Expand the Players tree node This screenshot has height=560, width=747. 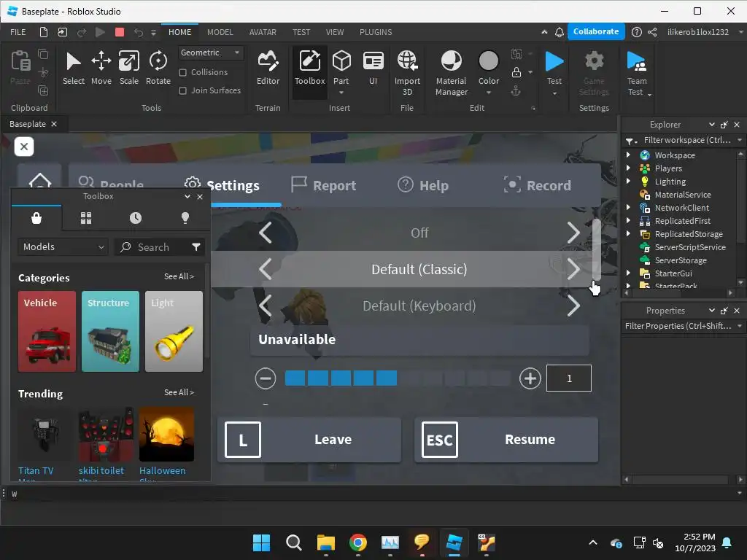[x=628, y=168]
